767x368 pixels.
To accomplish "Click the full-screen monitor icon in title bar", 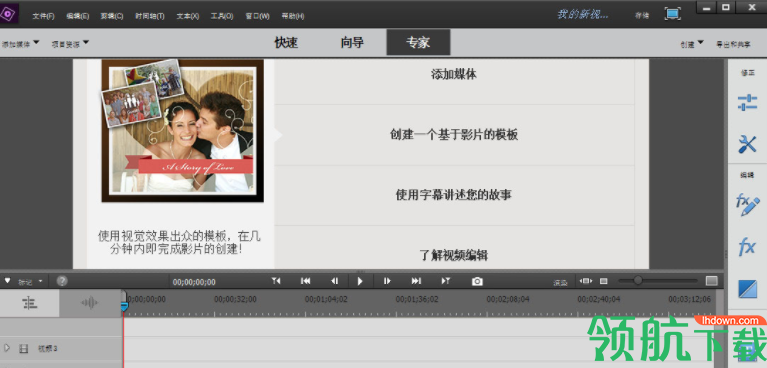I will click(x=673, y=14).
